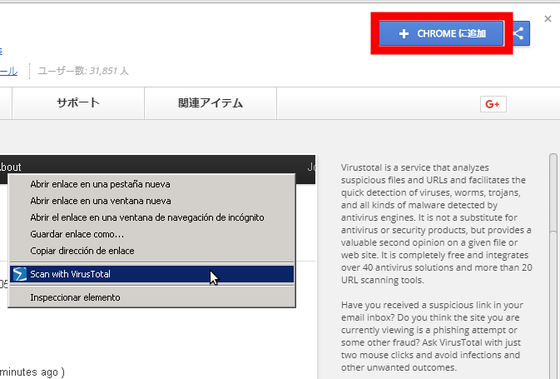Choose incógnito window menu entry
Image resolution: width=560 pixels, height=379 pixels.
tap(152, 218)
